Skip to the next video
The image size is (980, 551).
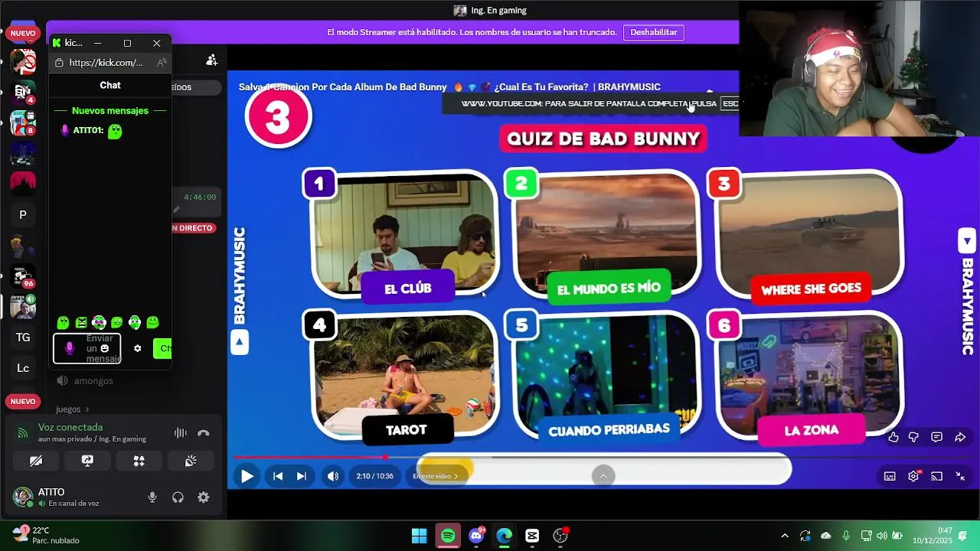point(302,476)
